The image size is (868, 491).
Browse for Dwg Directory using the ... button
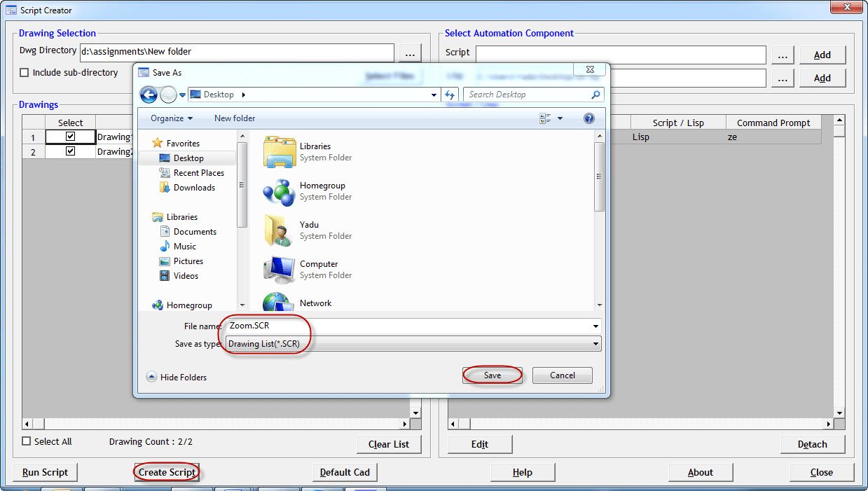point(409,53)
